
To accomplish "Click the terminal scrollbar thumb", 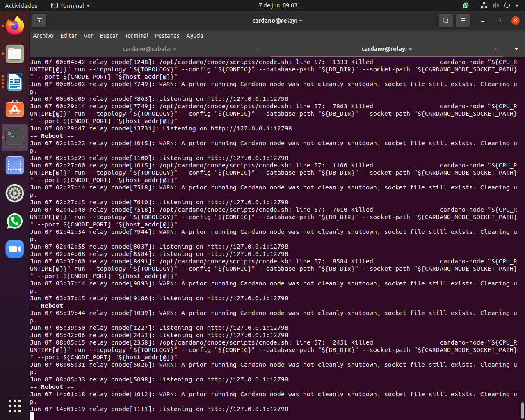I will click(522, 411).
